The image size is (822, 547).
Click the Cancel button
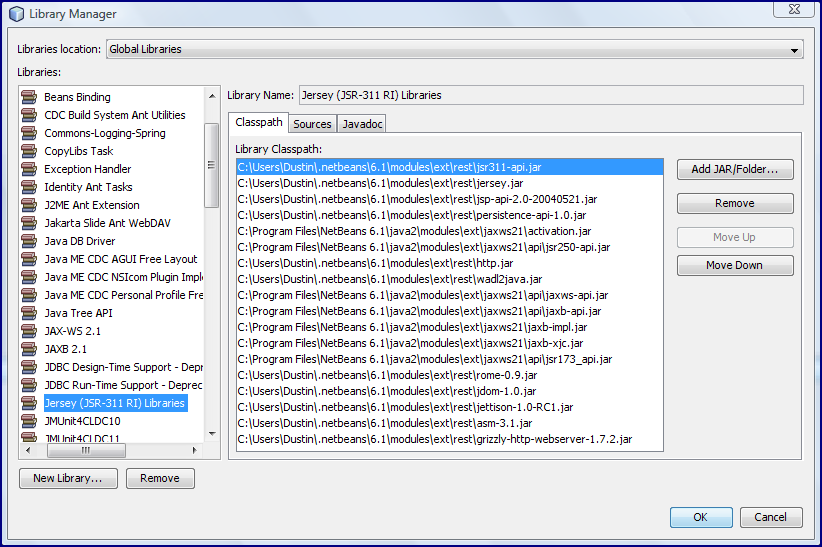tap(771, 517)
